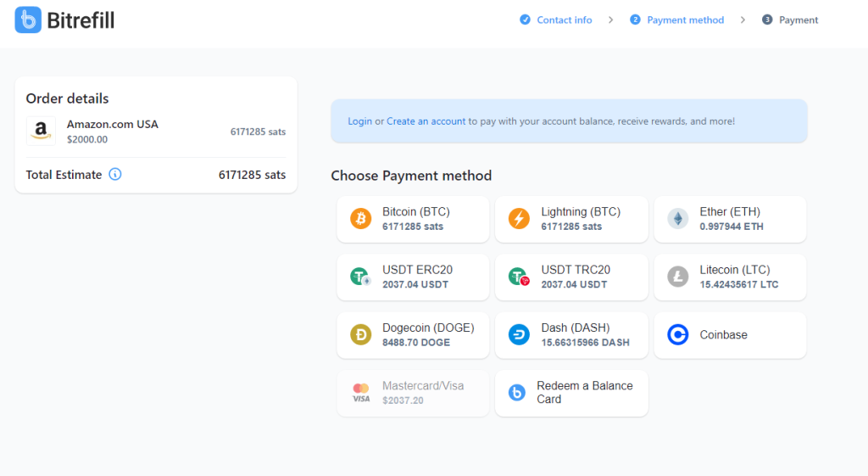Viewport: 868px width, 476px height.
Task: Click the chevron after Payment method
Action: pos(743,20)
